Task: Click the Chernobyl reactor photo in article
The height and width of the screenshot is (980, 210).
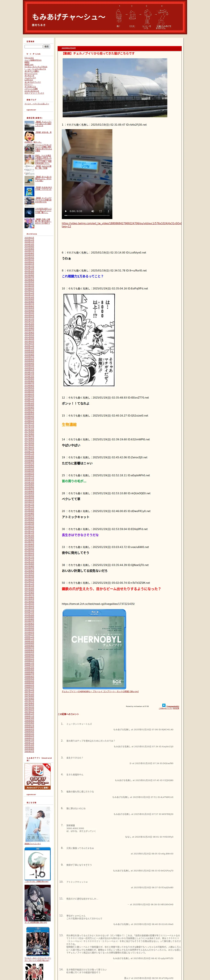Action: 115,88
